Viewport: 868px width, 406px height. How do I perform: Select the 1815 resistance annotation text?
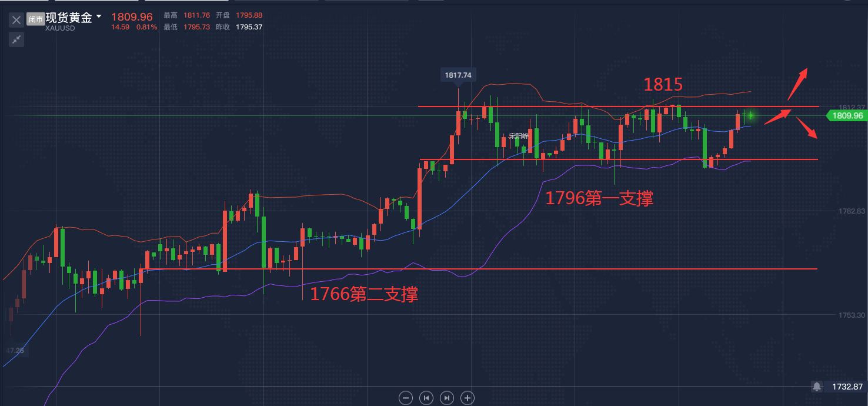[x=663, y=85]
